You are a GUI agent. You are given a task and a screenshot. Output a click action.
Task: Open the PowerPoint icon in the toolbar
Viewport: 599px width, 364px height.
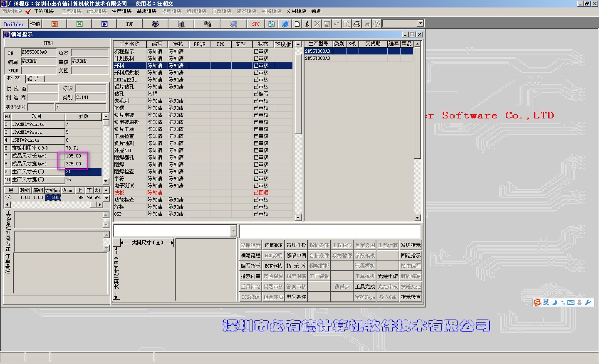tap(54, 24)
